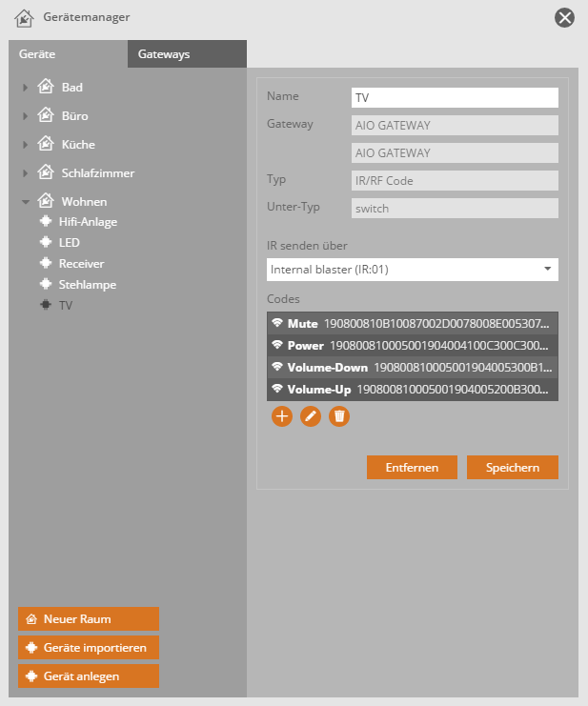Select the Volume-Down code entry
588x706 pixels.
(x=412, y=368)
